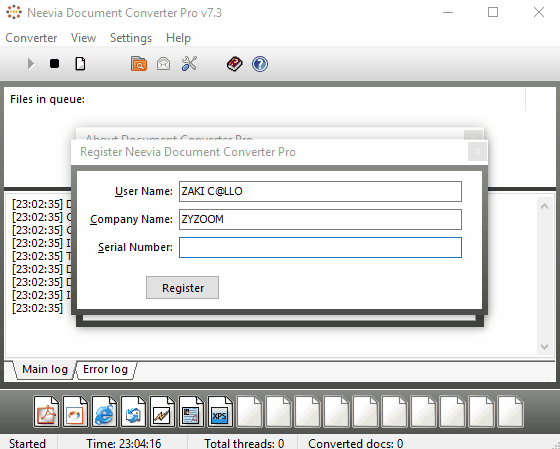Click the Time: 23:04:16 status entry
This screenshot has width=560, height=449.
[124, 443]
